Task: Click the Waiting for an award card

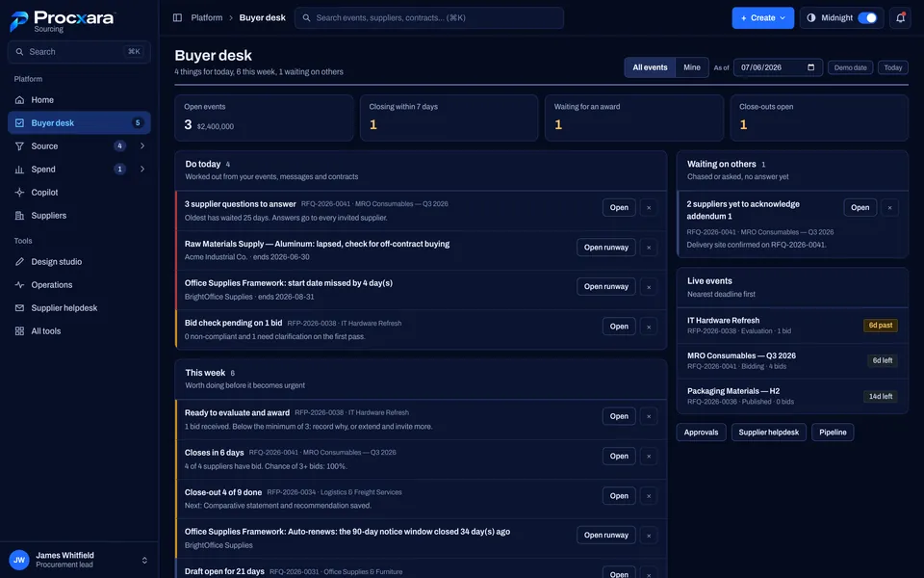Action: pos(634,118)
